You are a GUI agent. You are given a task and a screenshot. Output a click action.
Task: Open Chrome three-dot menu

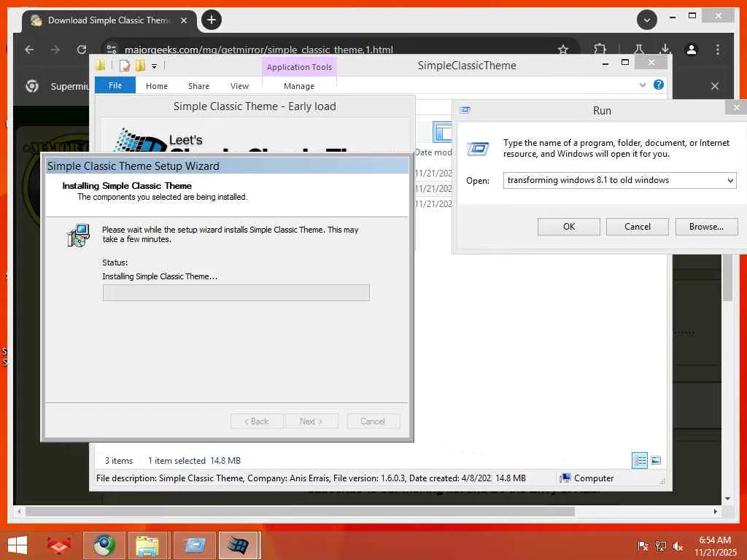click(x=718, y=50)
